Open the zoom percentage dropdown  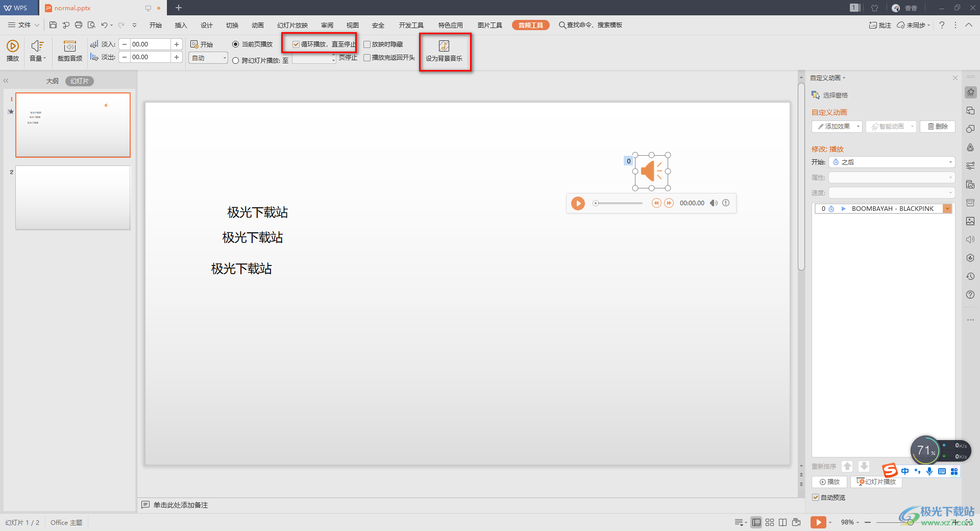[850, 522]
